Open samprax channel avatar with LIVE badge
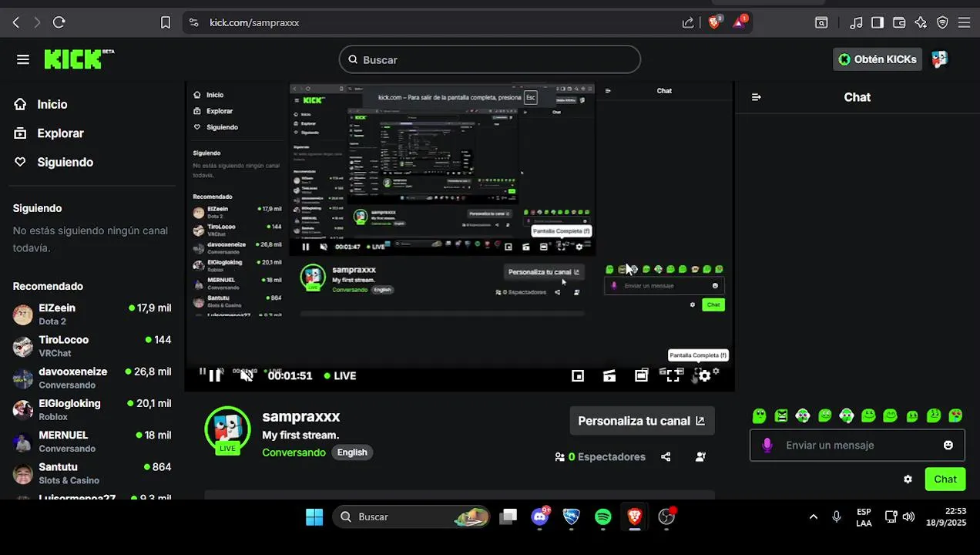This screenshot has height=555, width=980. pos(227,430)
